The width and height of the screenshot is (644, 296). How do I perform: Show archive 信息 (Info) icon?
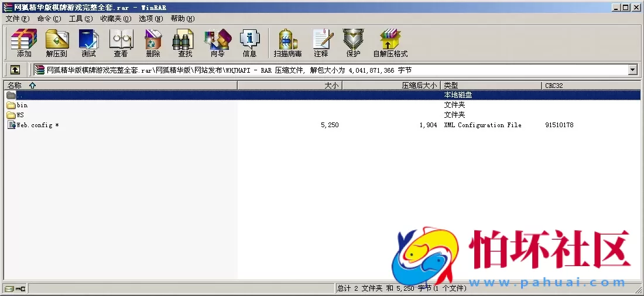click(x=249, y=43)
